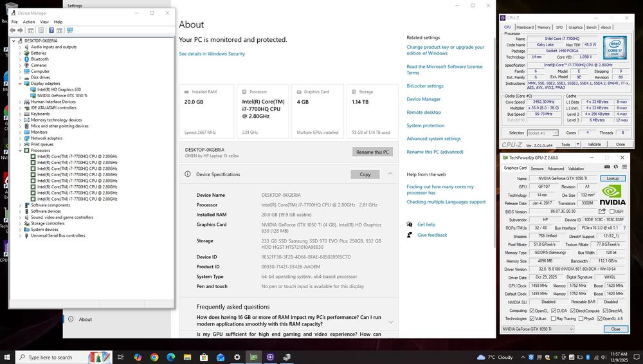Open Microsoft Edge from the taskbar

coord(171,358)
